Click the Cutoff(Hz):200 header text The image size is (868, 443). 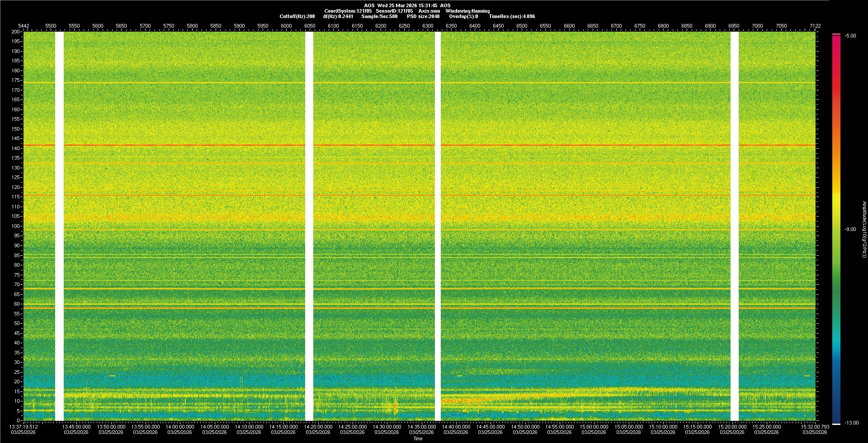click(x=297, y=16)
